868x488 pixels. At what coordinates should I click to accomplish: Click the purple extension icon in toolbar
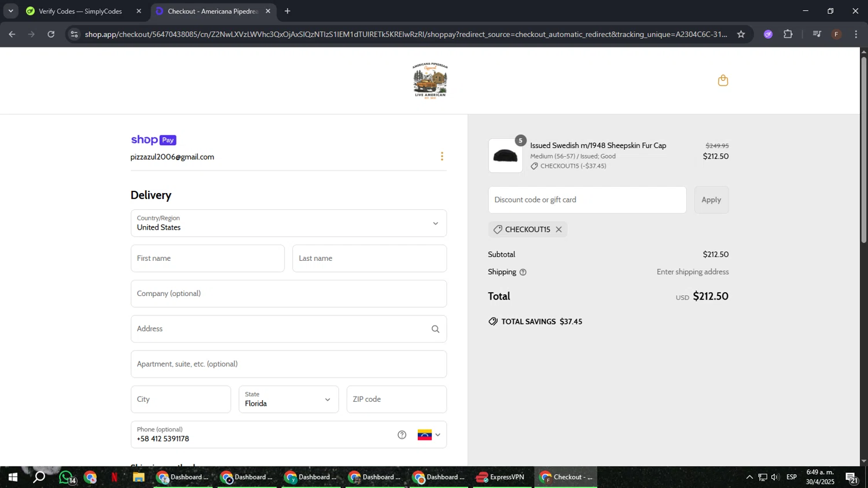point(768,34)
